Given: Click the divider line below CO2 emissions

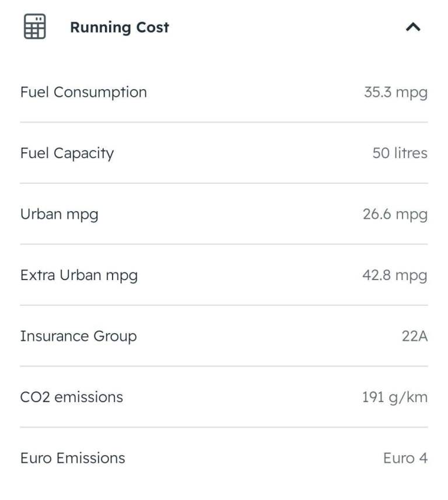Looking at the screenshot, I should click(x=224, y=427).
